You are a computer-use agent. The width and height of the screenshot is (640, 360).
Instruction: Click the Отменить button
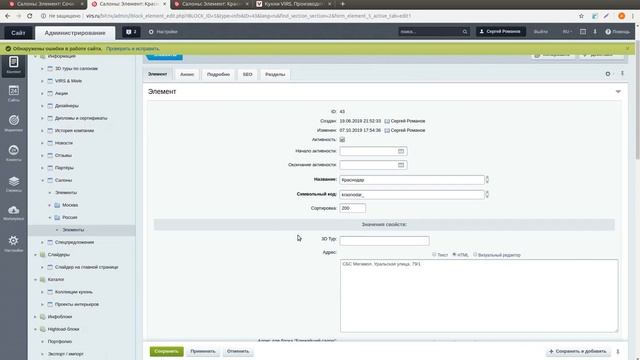click(238, 351)
